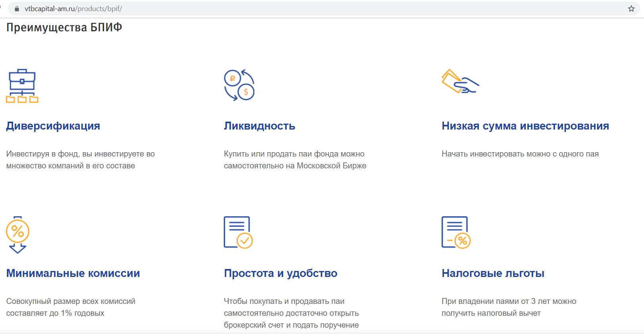Viewport: 644px width, 334px height.
Task: Click the hand holding card icon
Action: coord(460,82)
